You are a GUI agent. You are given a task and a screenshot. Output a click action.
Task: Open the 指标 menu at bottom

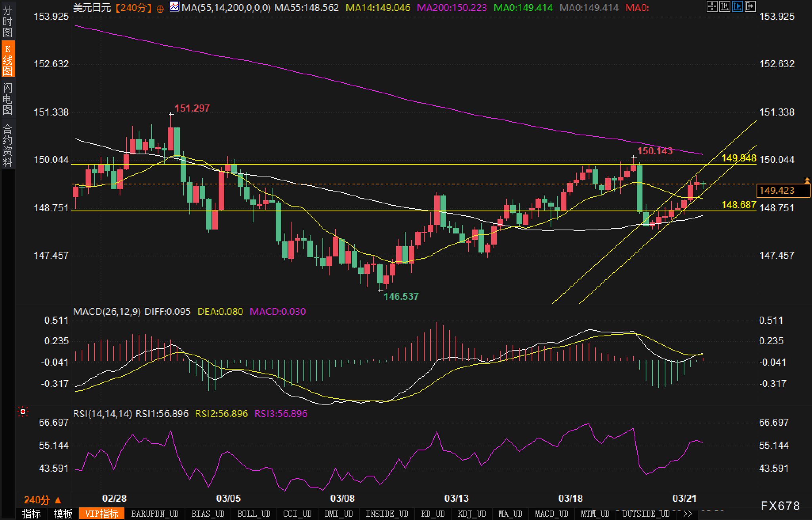click(x=32, y=514)
